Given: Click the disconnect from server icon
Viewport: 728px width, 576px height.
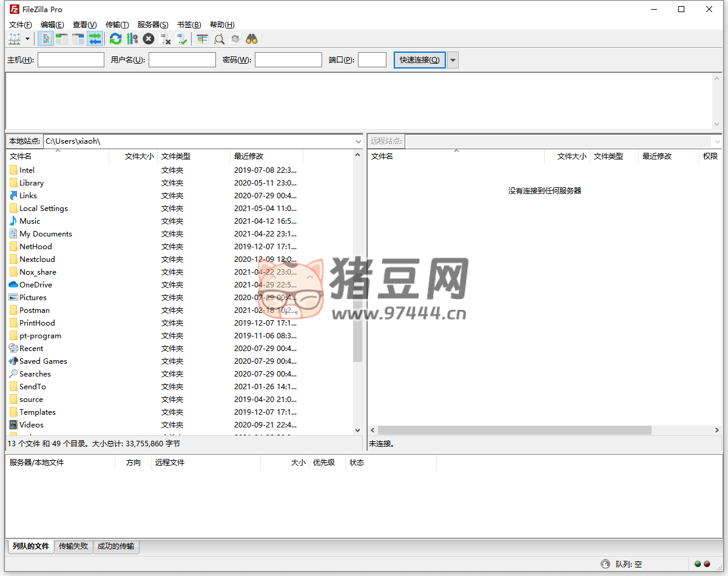Looking at the screenshot, I should pos(165,39).
